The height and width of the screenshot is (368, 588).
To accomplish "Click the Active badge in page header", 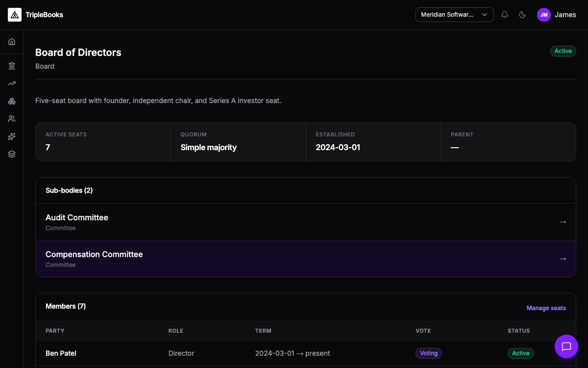I will tap(563, 51).
